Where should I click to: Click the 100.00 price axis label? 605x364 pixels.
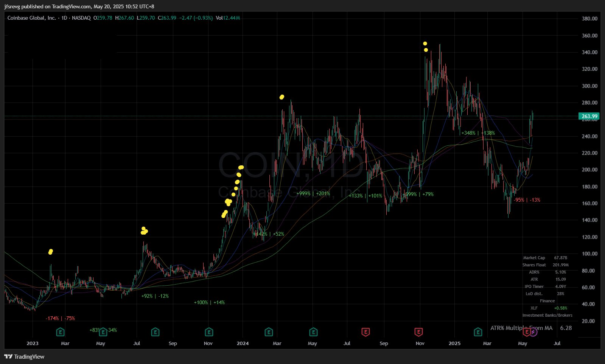589,254
